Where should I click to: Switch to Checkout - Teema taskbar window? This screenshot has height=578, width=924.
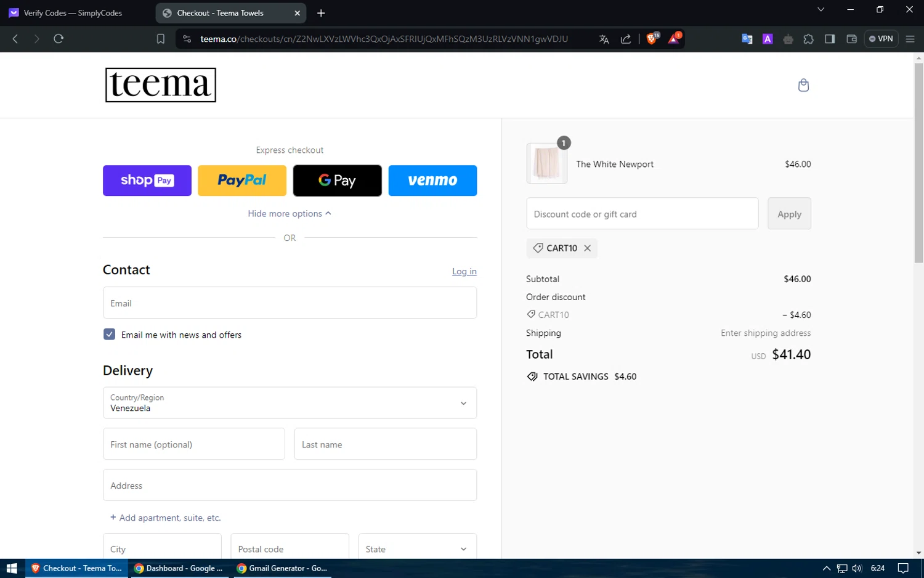click(x=77, y=568)
